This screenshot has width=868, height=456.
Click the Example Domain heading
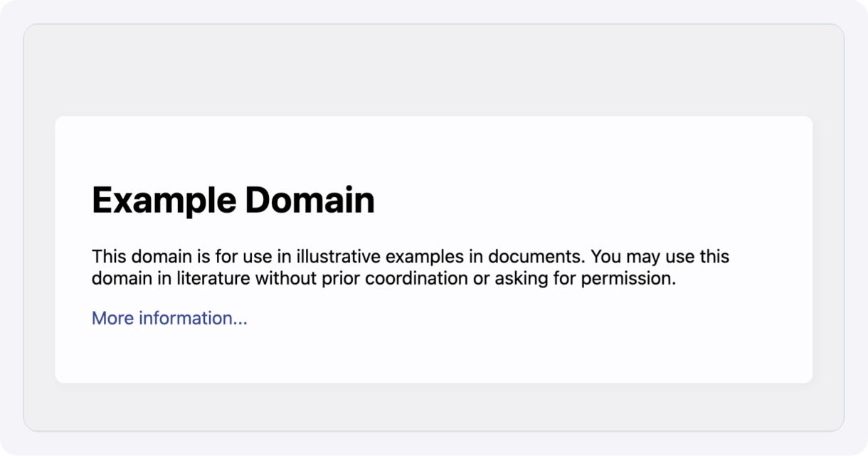coord(233,200)
